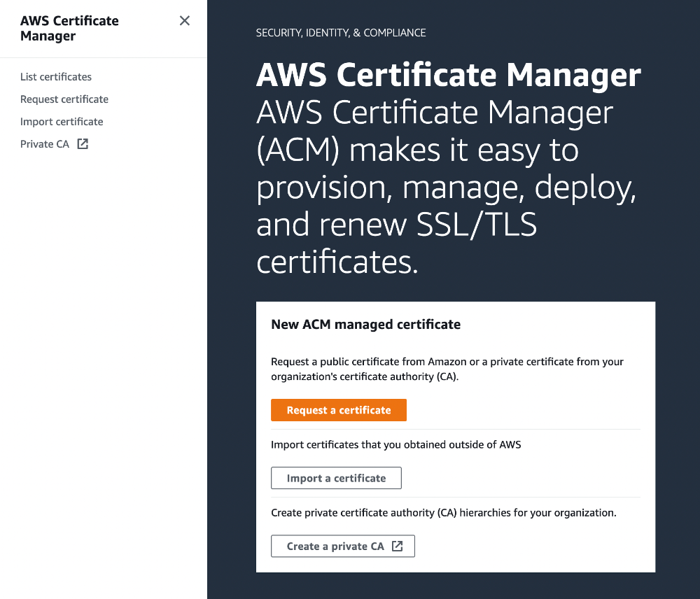Screen dimensions: 700x599
Task: Click the Create a private CA button
Action: tap(342, 546)
